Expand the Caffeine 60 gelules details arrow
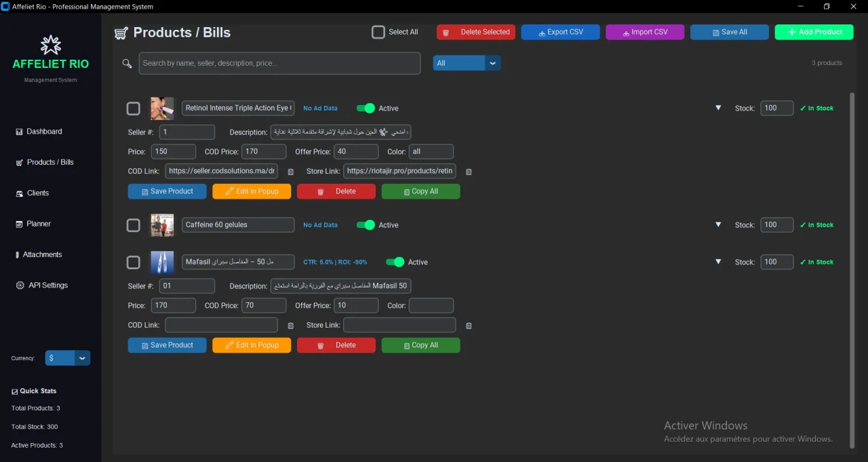Image resolution: width=868 pixels, height=462 pixels. (x=718, y=225)
